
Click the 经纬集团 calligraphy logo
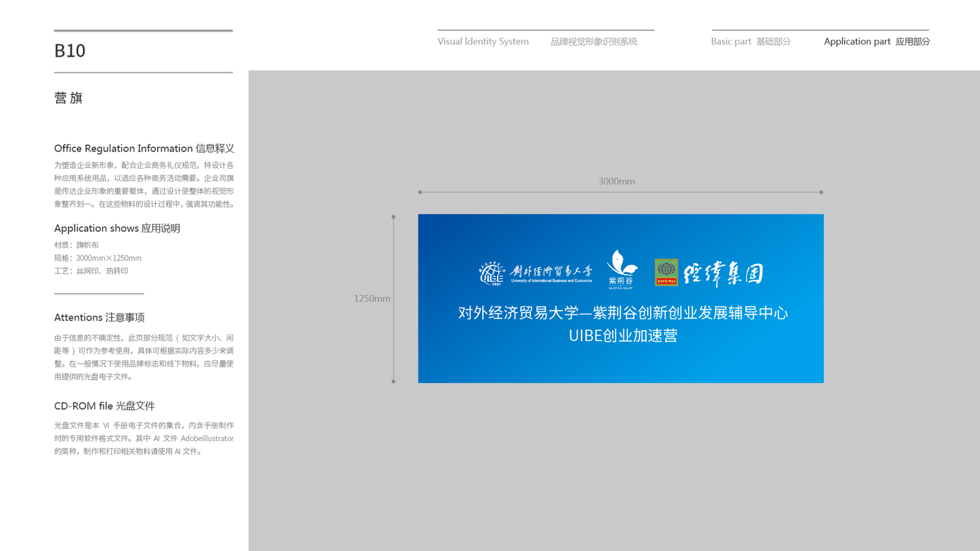coord(723,273)
